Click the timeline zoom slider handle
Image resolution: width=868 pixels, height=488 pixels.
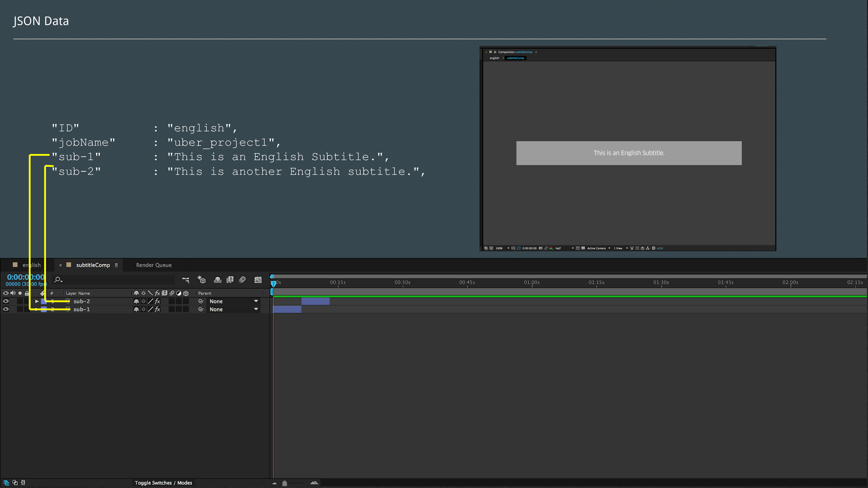tap(284, 483)
